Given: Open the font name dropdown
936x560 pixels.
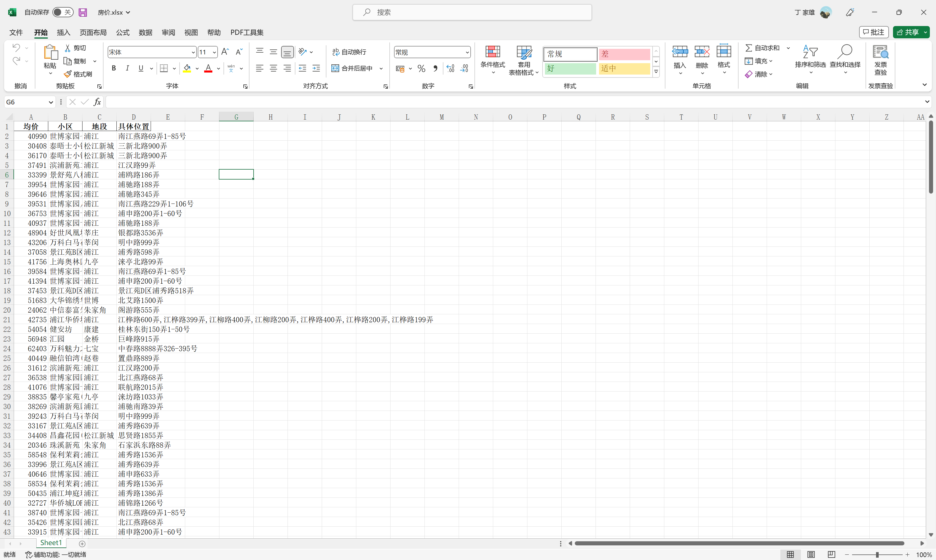Looking at the screenshot, I should [193, 52].
